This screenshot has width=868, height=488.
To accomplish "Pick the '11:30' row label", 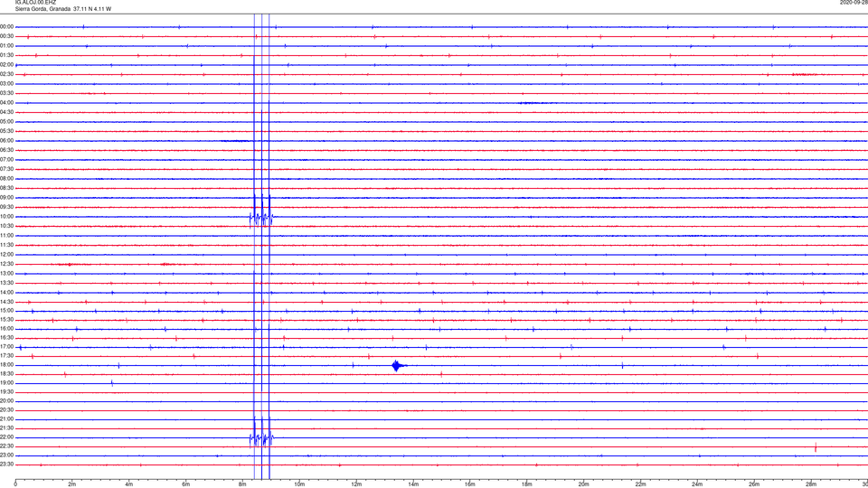I will pyautogui.click(x=6, y=245).
